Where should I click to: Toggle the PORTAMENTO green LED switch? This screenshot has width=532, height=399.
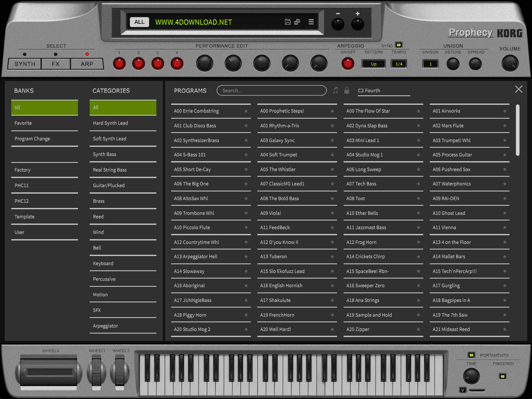point(471,355)
